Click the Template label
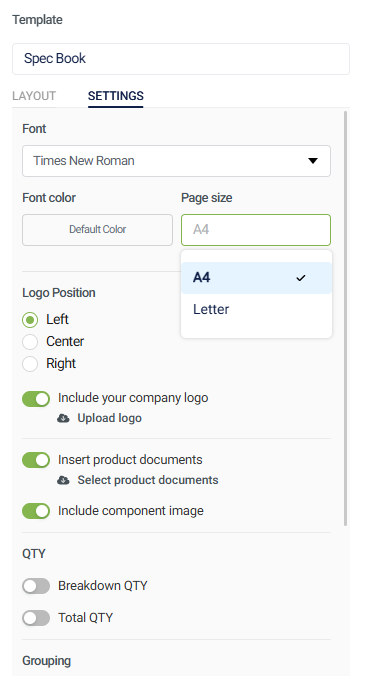The width and height of the screenshot is (365, 676). tap(37, 20)
